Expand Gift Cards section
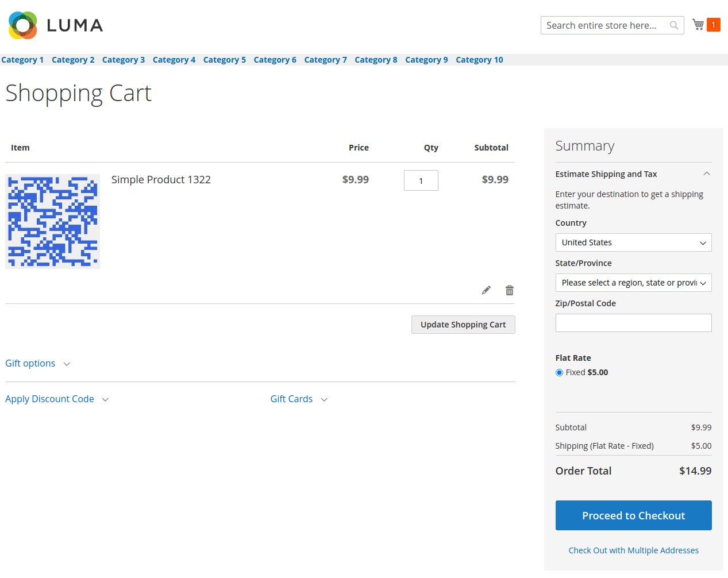Image resolution: width=728 pixels, height=578 pixels. [299, 399]
